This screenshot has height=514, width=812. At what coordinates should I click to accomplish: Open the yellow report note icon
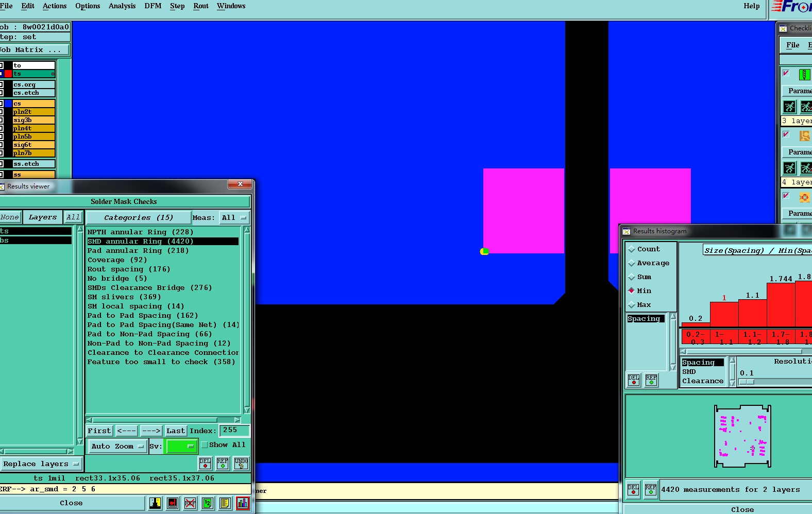pos(225,503)
